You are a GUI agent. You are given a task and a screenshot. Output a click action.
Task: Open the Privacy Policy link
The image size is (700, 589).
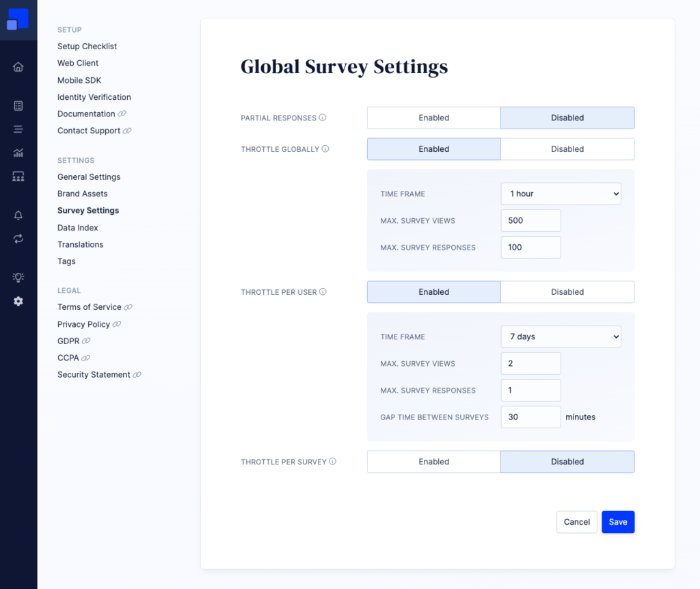click(83, 324)
